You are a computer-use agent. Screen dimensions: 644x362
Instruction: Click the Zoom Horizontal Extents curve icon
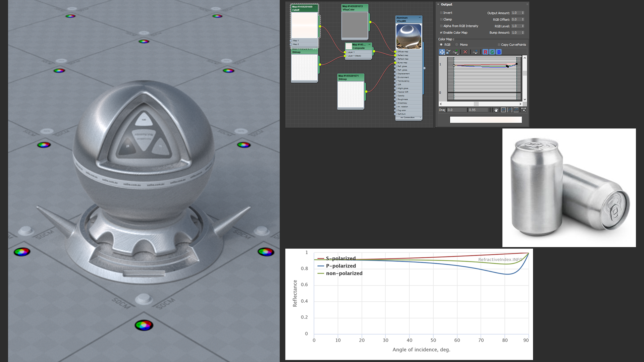point(510,110)
